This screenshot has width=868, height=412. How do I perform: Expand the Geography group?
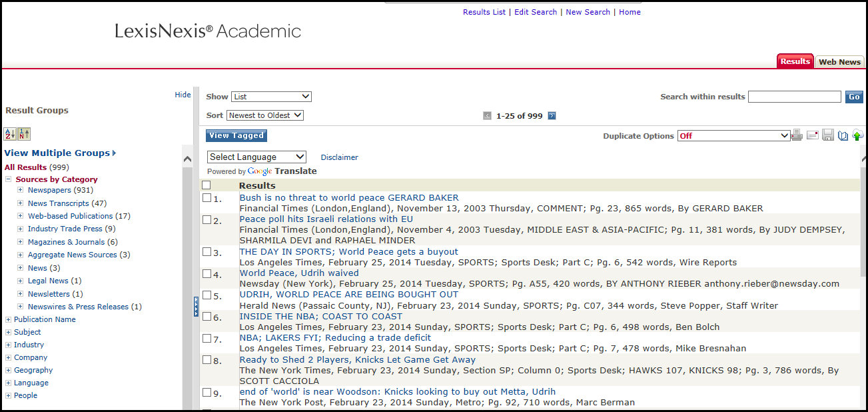[x=9, y=371]
